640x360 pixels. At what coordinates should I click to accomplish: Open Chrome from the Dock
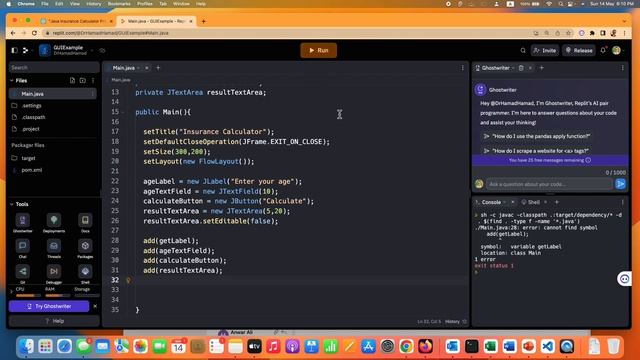click(406, 347)
